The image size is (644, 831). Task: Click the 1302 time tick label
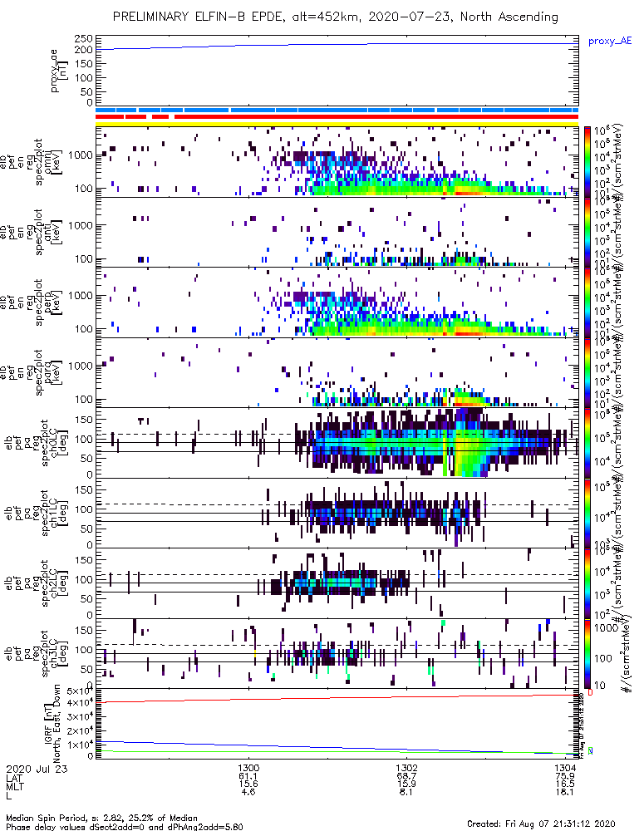coord(406,769)
